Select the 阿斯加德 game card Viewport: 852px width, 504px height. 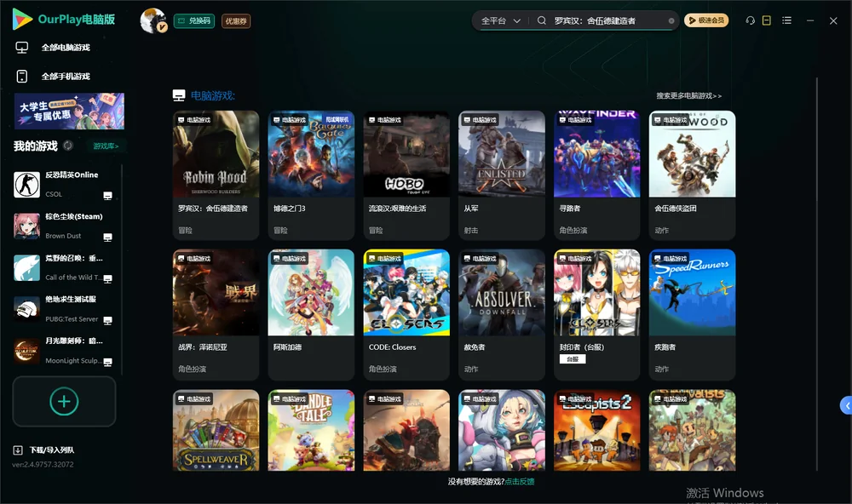(311, 314)
